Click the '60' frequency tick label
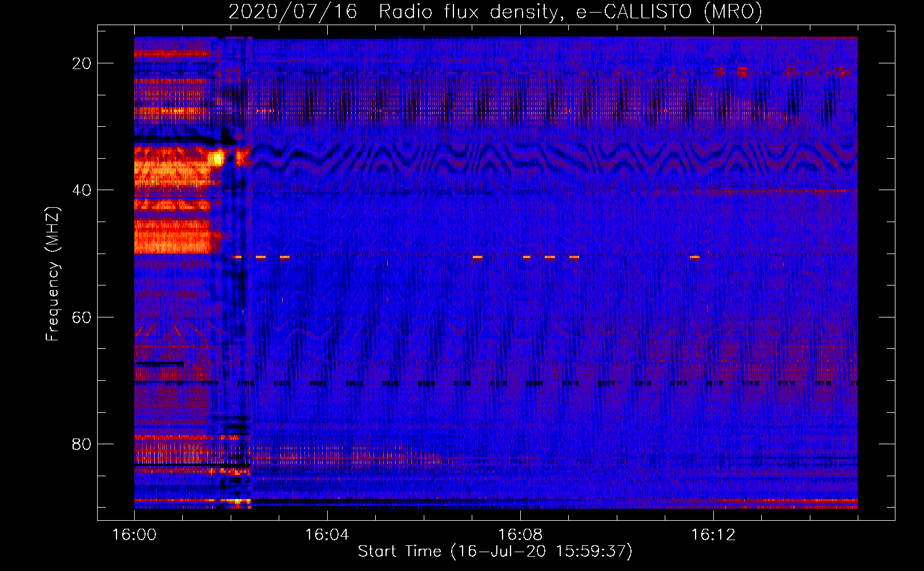This screenshot has height=571, width=924. (x=82, y=317)
